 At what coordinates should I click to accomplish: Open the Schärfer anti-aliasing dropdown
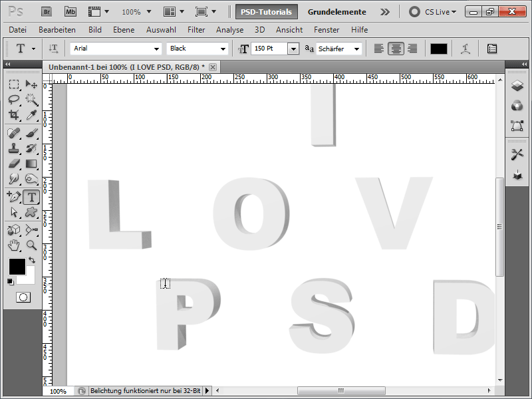point(356,49)
